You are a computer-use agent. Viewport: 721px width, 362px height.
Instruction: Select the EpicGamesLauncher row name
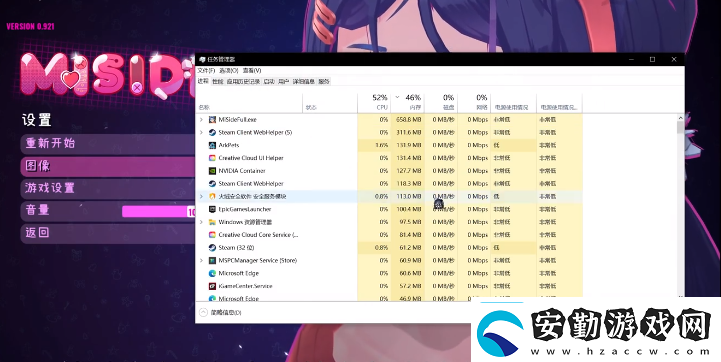pyautogui.click(x=245, y=209)
